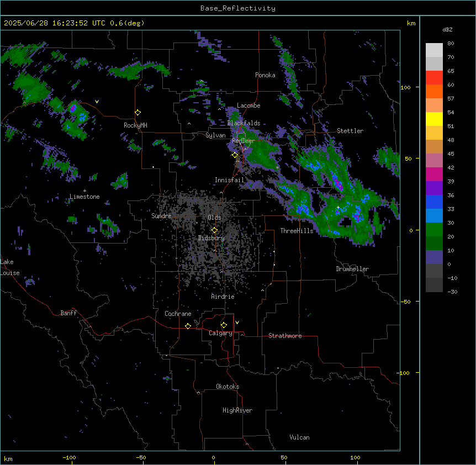The image size is (476, 465).
Task: Select the pale orange 54-57 dBZ legend color
Action: click(x=434, y=105)
